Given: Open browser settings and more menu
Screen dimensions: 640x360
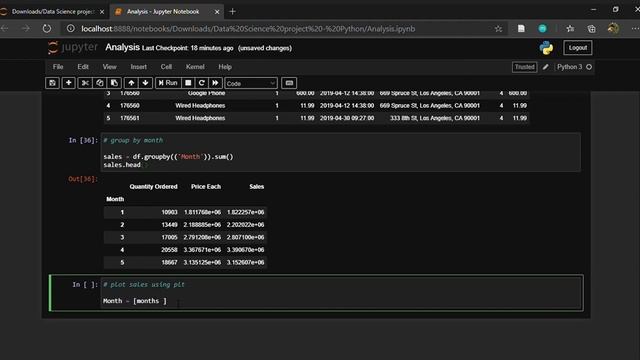Looking at the screenshot, I should coord(635,29).
